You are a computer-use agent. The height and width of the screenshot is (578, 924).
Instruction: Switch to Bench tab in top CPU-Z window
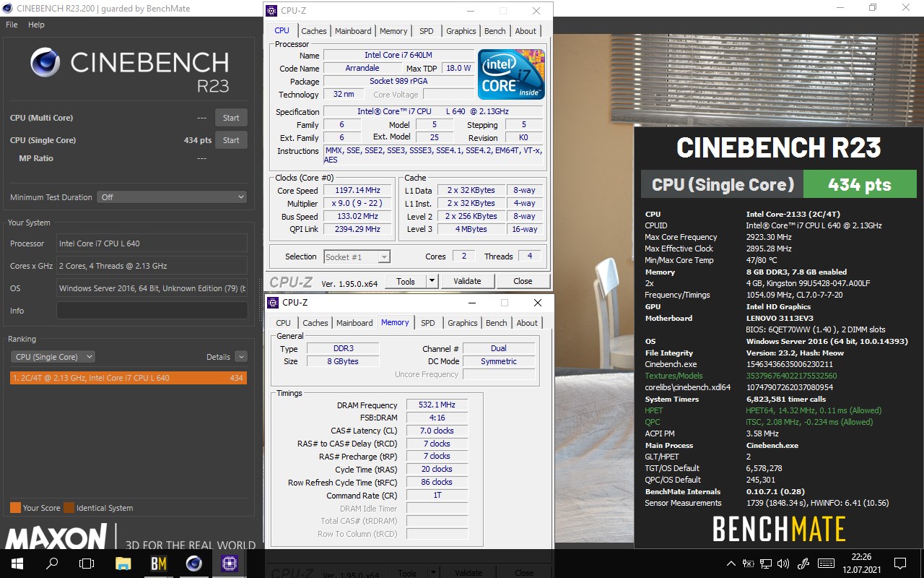click(495, 31)
